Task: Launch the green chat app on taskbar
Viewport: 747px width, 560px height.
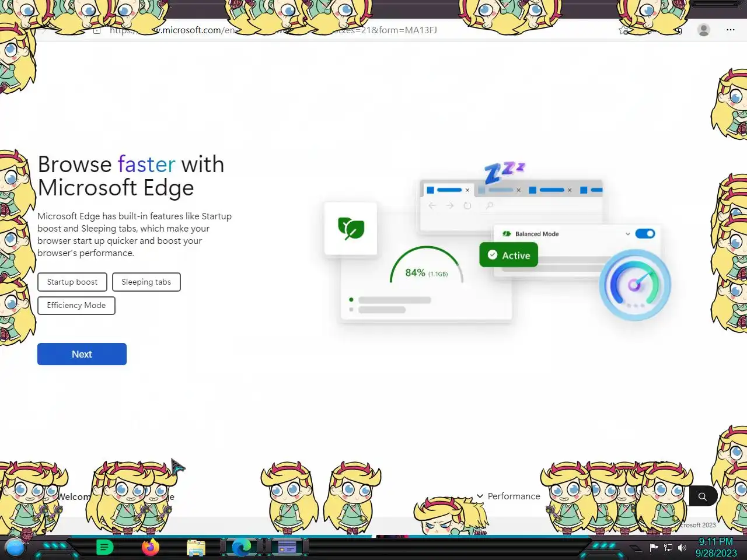Action: tap(104, 547)
